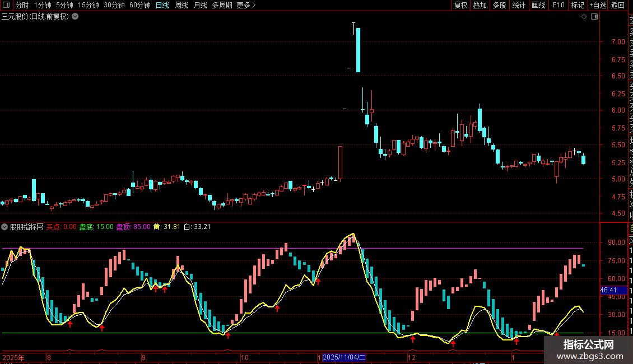Select the 30分钟 period
The image size is (633, 364).
tap(114, 5)
